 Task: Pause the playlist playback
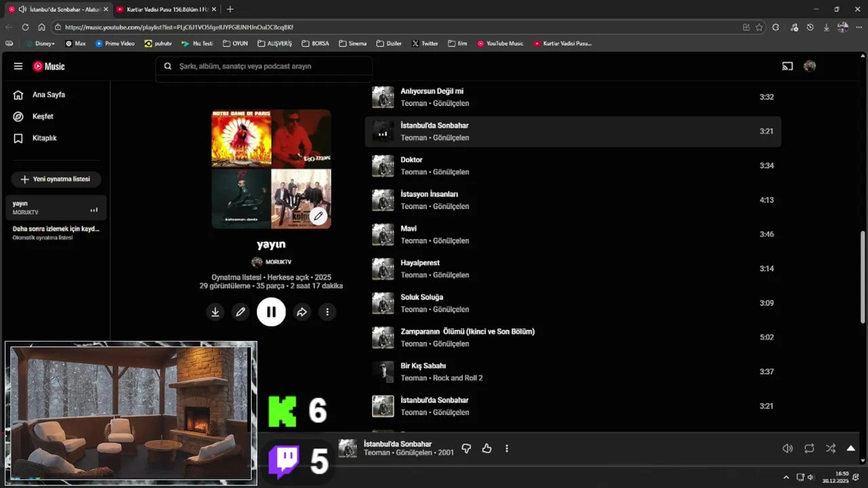click(x=271, y=312)
